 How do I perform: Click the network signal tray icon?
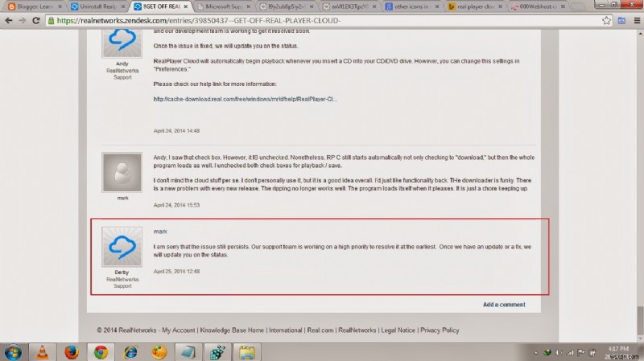pos(570,352)
